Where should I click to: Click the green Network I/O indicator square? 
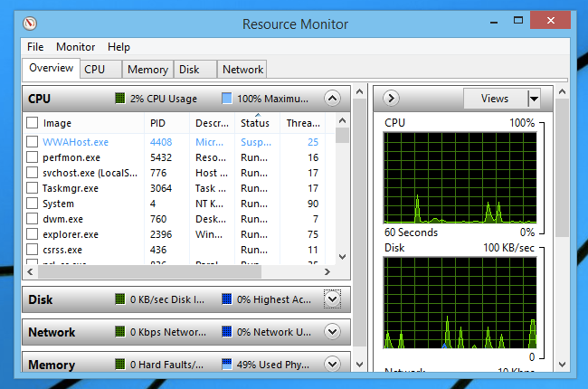point(119,332)
